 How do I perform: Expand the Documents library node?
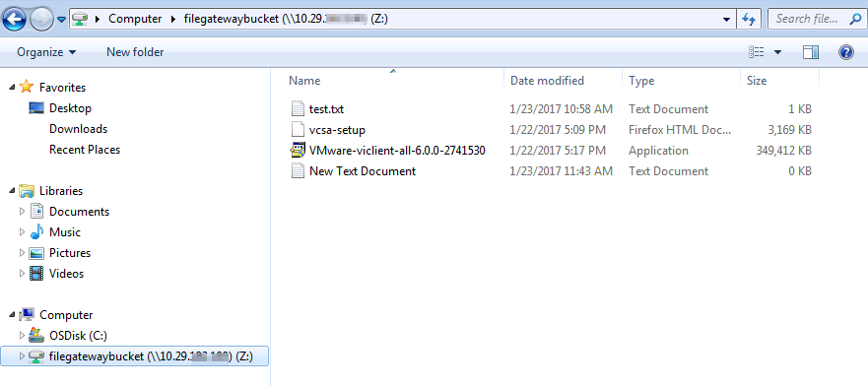point(22,212)
